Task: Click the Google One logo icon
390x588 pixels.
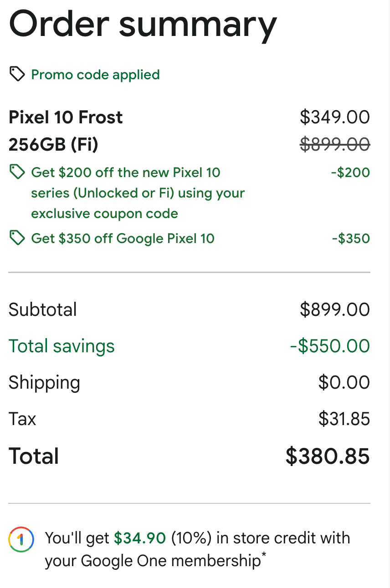Action: coord(21,540)
